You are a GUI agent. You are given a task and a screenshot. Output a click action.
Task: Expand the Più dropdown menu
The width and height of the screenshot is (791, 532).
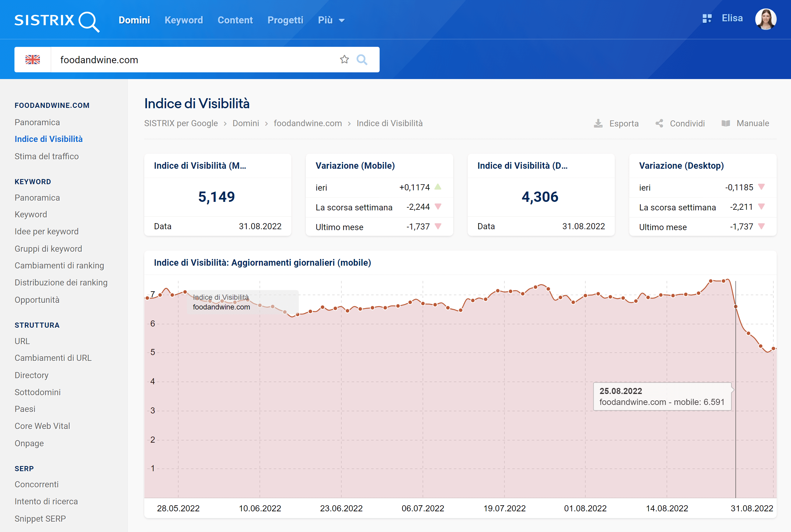click(x=331, y=20)
